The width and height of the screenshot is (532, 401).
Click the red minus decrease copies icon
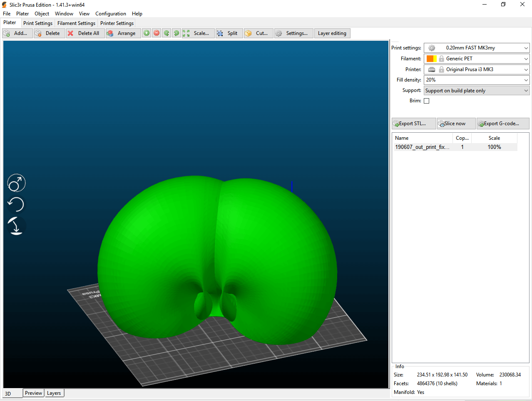point(157,33)
